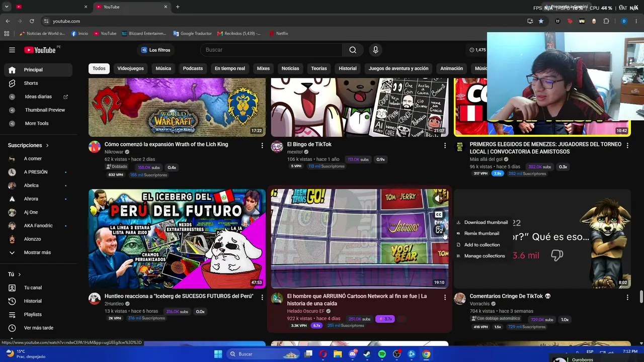The width and height of the screenshot is (644, 362).
Task: Choose Remix thumbnail menu entry
Action: tap(478, 233)
